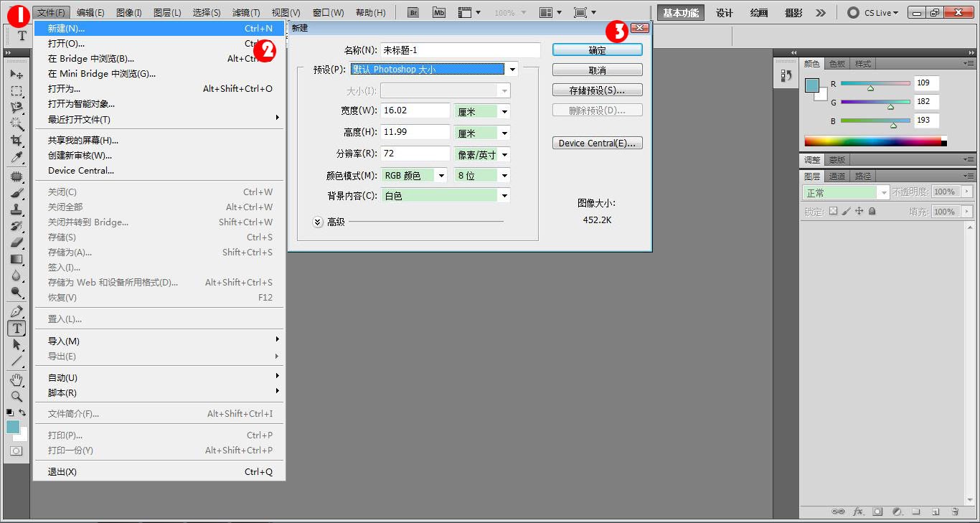Click the 设计 workspace button
980x523 pixels.
coord(725,13)
